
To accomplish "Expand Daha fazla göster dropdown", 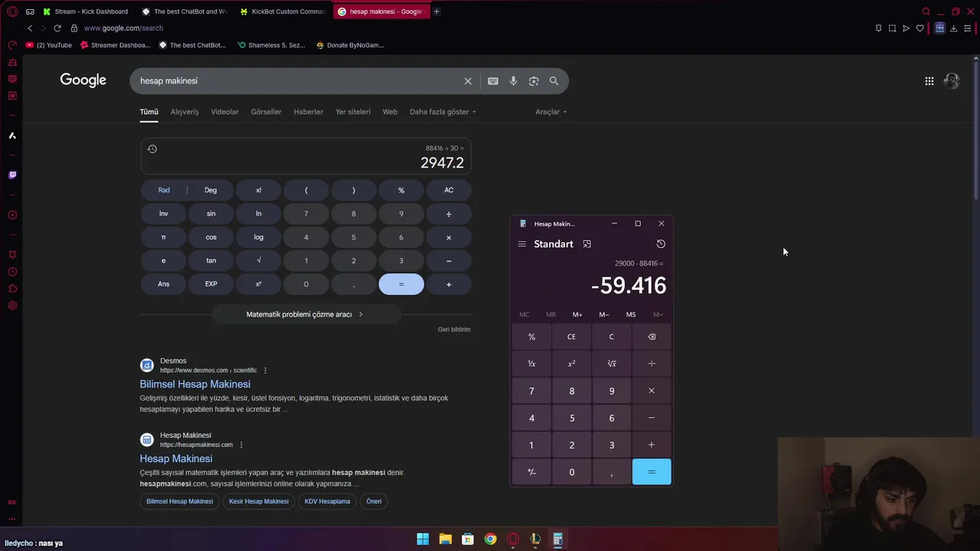I will click(443, 112).
